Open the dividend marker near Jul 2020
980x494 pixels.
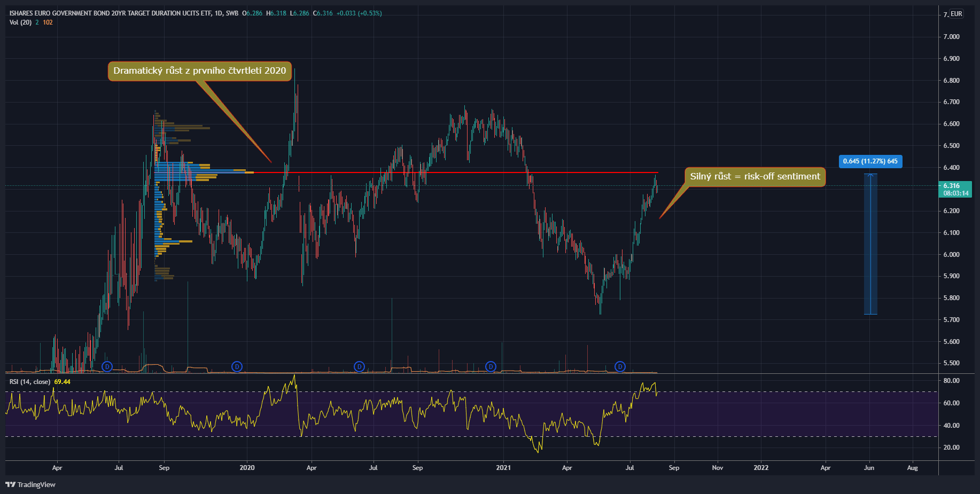[359, 366]
